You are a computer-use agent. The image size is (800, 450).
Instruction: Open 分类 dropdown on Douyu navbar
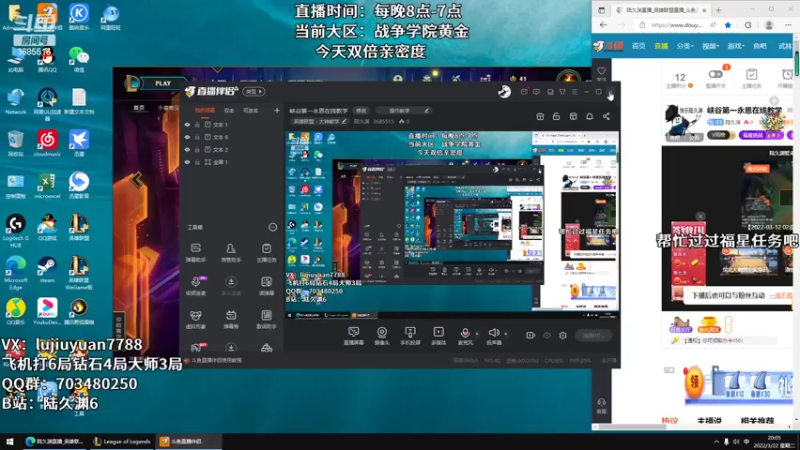pyautogui.click(x=685, y=46)
